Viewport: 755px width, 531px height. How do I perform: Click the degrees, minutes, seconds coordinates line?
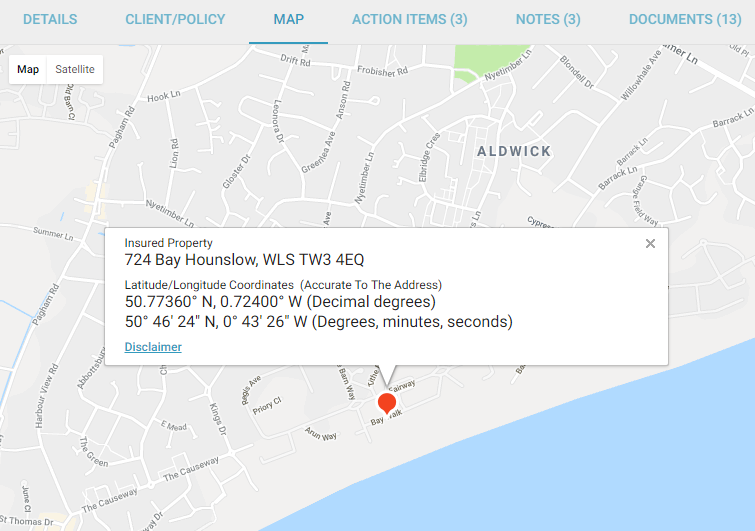pos(318,322)
